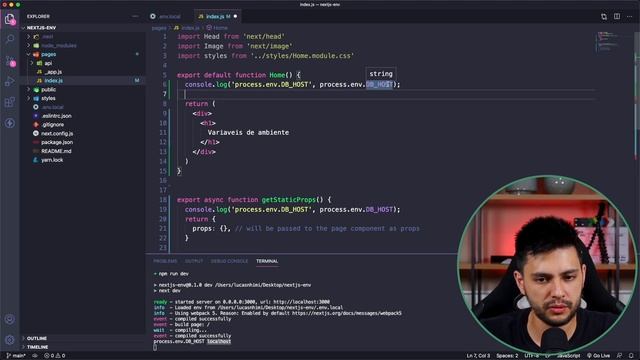
Task: Open errors and warnings count in status bar
Action: (55, 356)
